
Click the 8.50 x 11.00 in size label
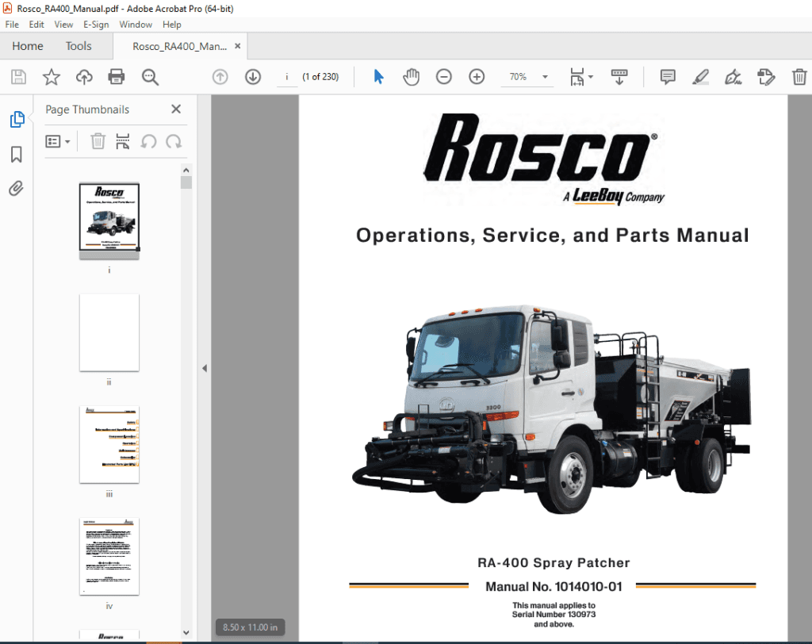250,627
